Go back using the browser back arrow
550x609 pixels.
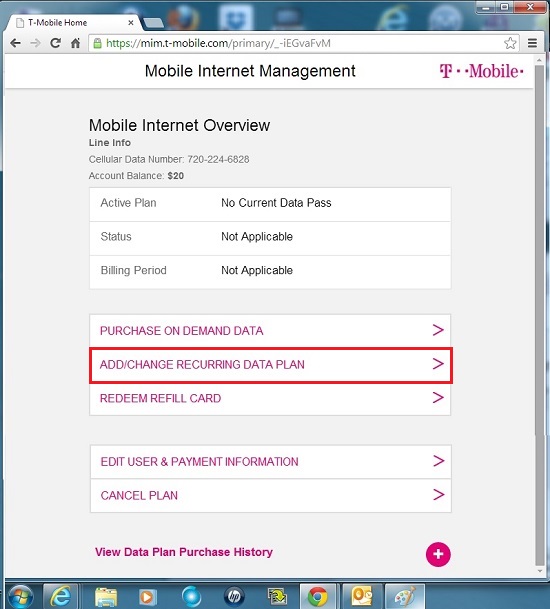click(15, 43)
